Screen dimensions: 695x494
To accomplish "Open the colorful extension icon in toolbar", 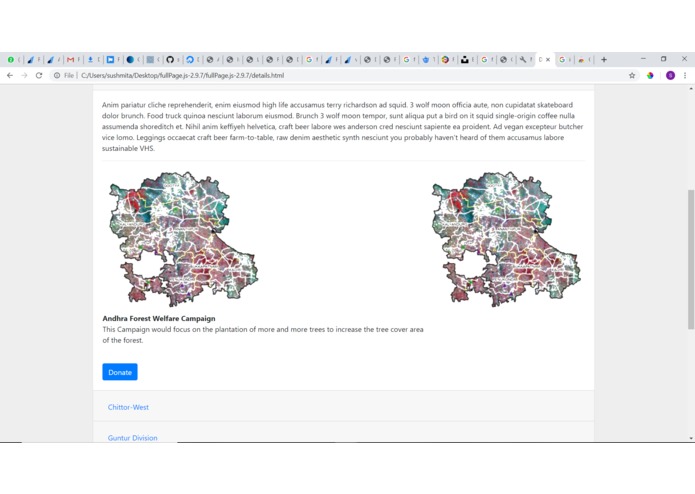I will 650,75.
